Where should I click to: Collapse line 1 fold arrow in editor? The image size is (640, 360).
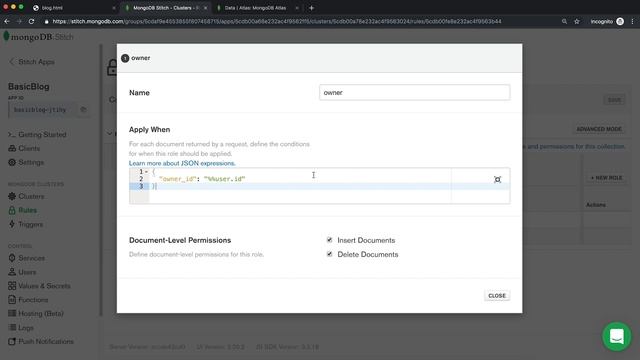[x=146, y=172]
